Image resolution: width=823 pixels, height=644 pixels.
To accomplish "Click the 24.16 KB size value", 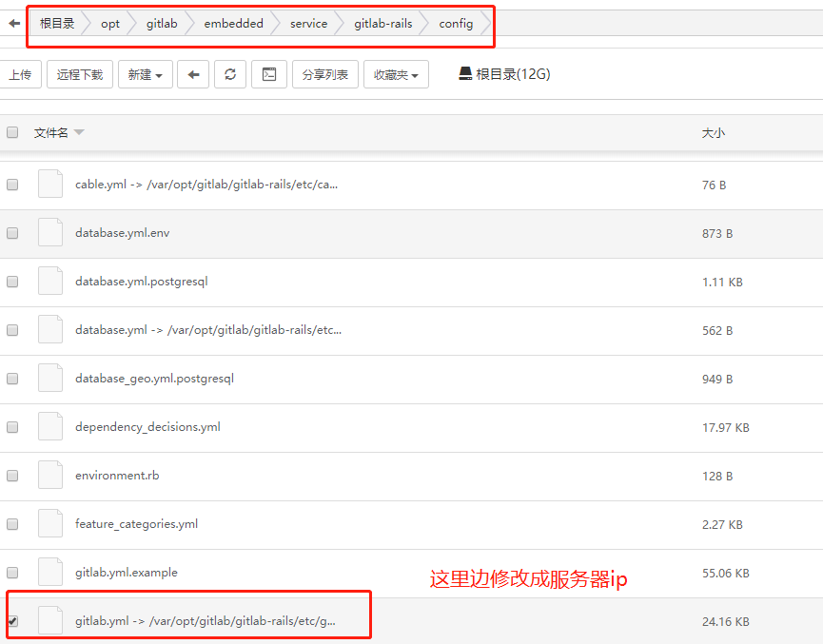I will (726, 622).
